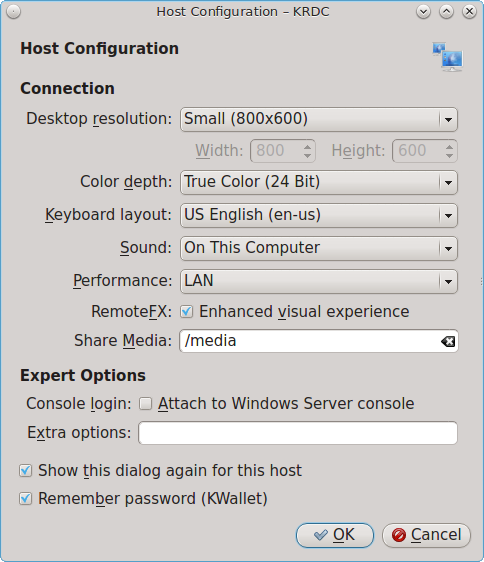Open the Keyboard layout dropdown
This screenshot has height=562, width=484.
319,215
